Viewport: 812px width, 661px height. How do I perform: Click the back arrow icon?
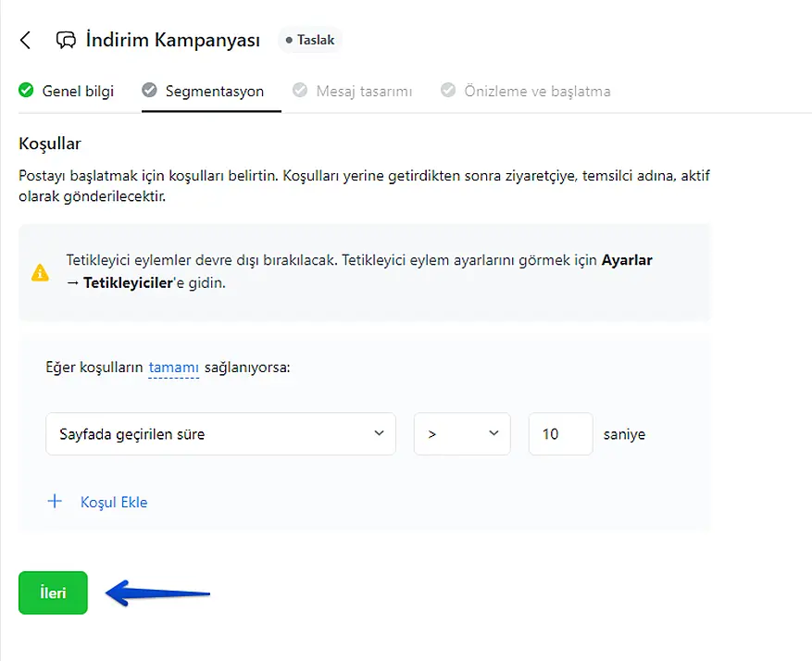[x=26, y=40]
